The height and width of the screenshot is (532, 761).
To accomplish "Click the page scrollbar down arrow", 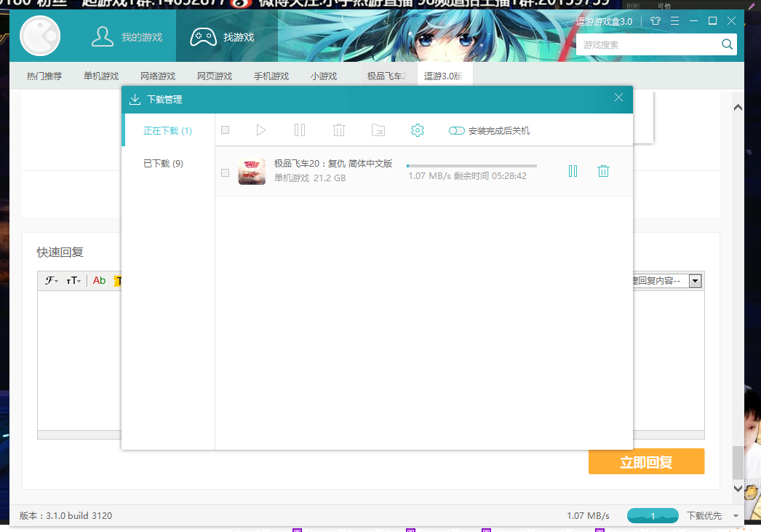I will click(738, 489).
